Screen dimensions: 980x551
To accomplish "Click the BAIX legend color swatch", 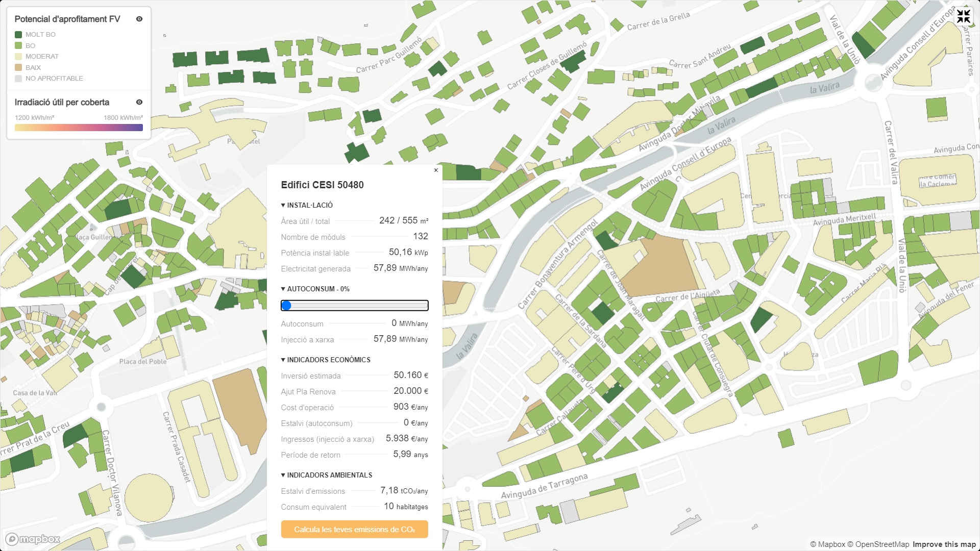I will pyautogui.click(x=18, y=67).
